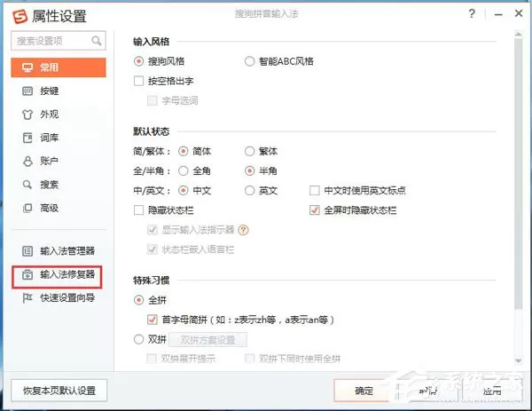
Task: Click the scrollbar down arrow
Action: coord(518,360)
